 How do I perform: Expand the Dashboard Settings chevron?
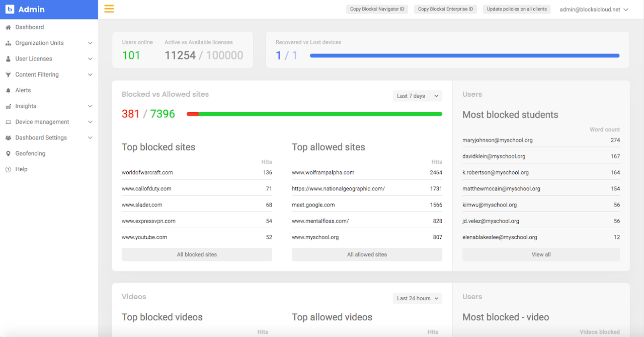pos(90,138)
